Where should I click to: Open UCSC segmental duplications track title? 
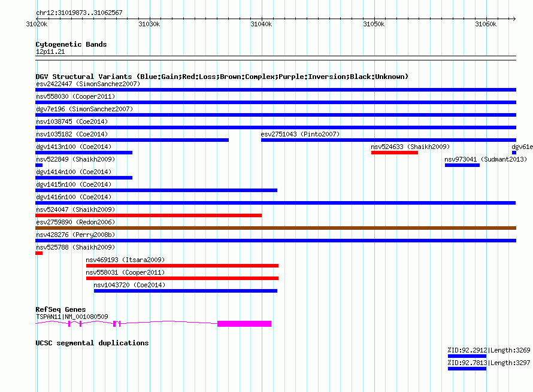pyautogui.click(x=92, y=343)
